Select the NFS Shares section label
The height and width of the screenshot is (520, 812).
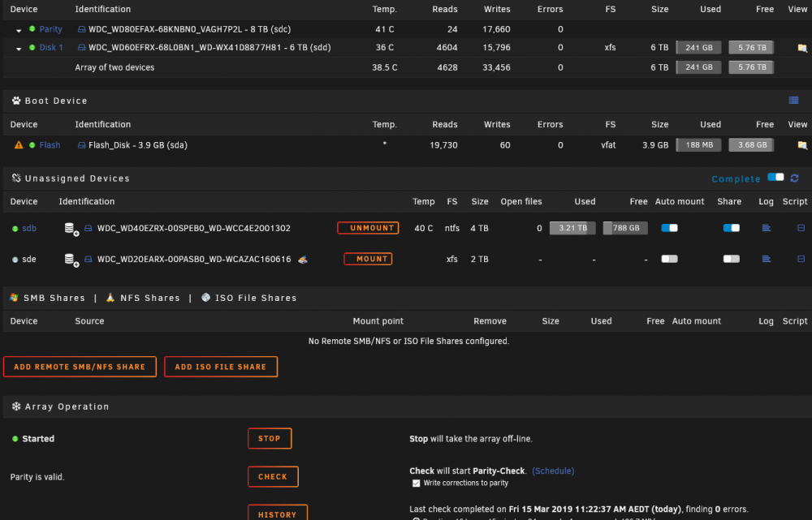click(150, 298)
